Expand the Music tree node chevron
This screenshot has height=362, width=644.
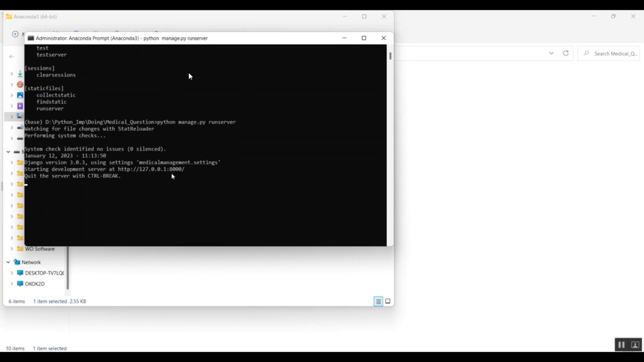(x=12, y=84)
